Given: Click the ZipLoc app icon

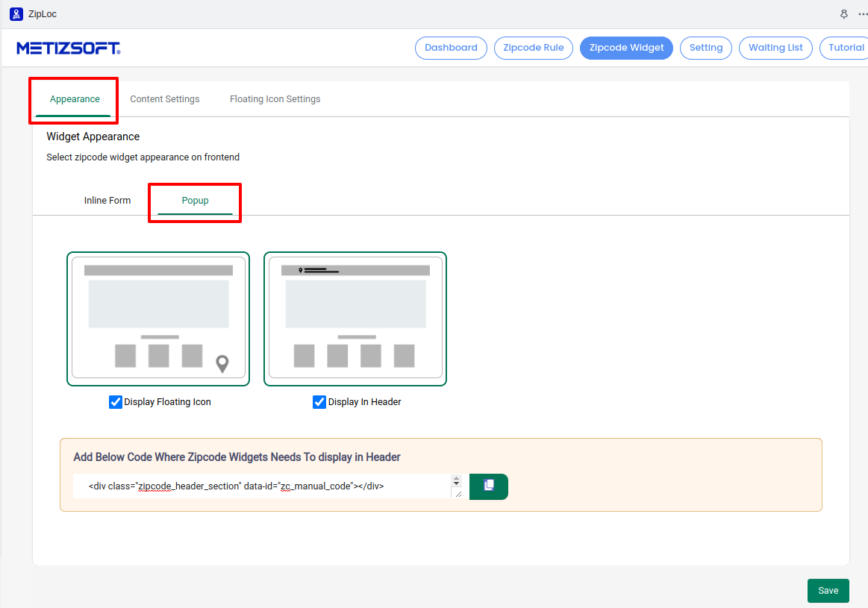Looking at the screenshot, I should [x=16, y=14].
